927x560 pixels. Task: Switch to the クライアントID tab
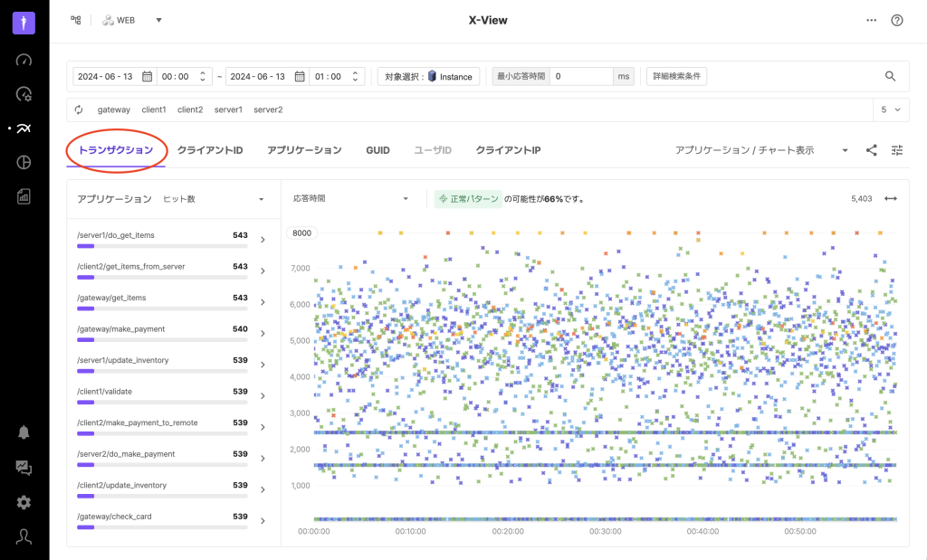210,150
